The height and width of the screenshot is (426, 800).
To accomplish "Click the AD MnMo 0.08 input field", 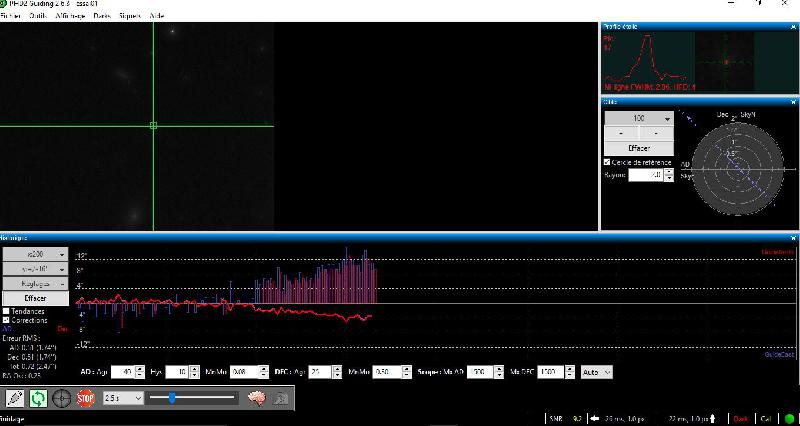I will click(244, 372).
